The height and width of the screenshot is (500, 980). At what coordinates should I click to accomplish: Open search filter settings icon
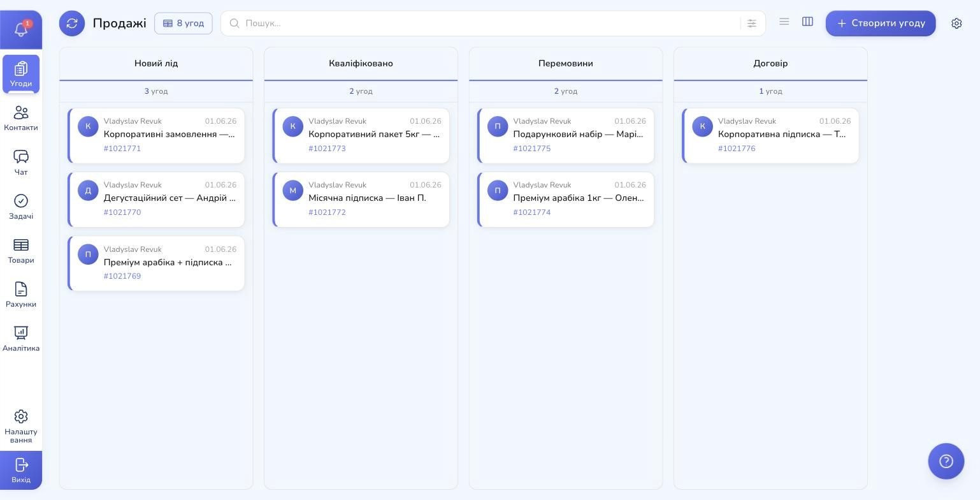[x=752, y=23]
